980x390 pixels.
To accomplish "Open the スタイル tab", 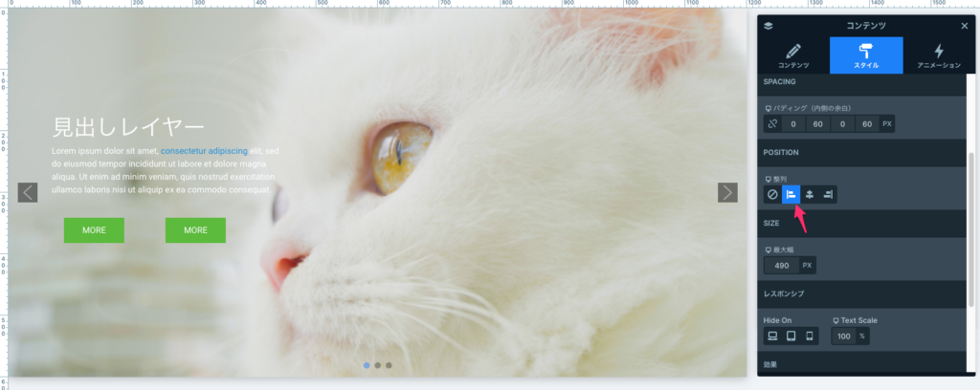I will point(865,55).
